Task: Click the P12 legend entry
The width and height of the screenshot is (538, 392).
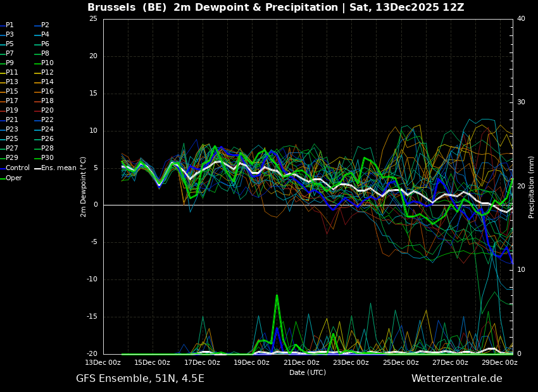Action: [44, 72]
